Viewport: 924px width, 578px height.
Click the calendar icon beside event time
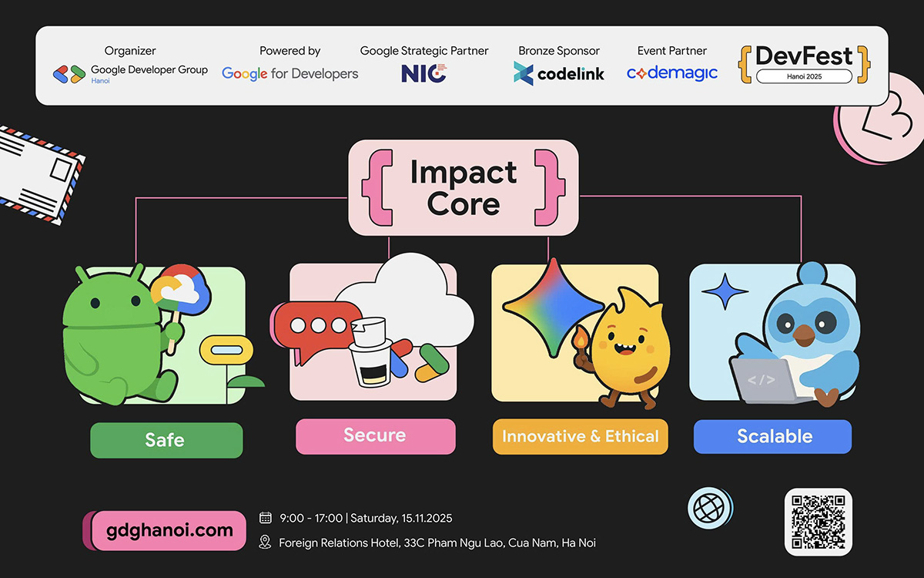266,518
